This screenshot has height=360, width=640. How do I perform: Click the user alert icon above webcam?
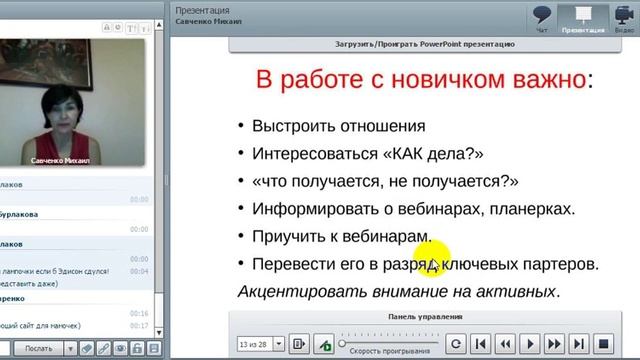pyautogui.click(x=107, y=28)
